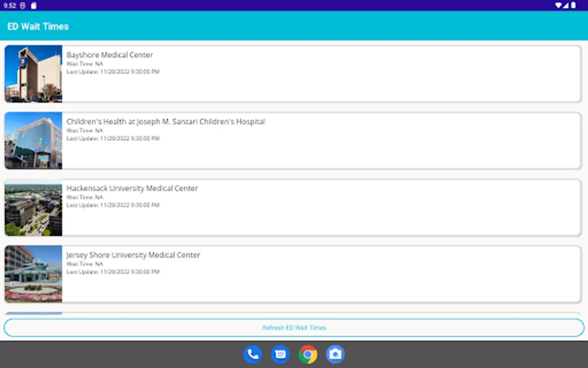Tap the battery status icon

(x=573, y=5)
